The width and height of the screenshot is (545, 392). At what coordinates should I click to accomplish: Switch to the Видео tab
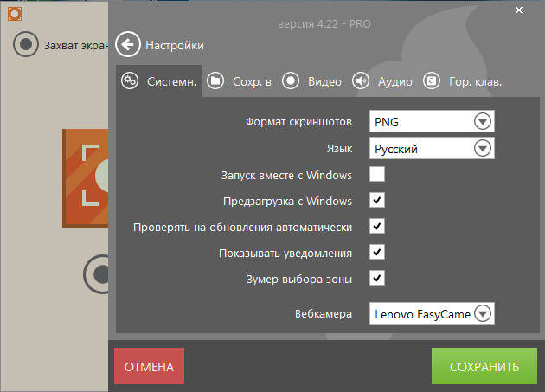tap(311, 81)
